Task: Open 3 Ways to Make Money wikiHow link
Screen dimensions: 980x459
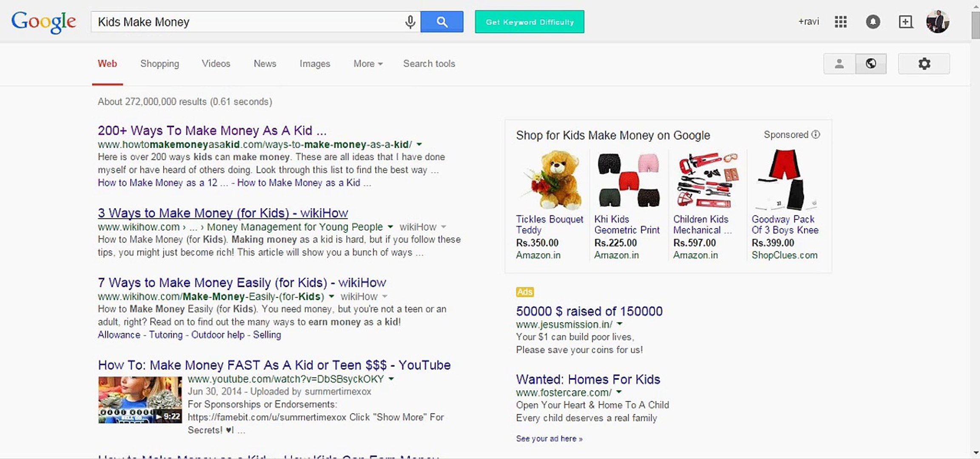Action: [222, 213]
